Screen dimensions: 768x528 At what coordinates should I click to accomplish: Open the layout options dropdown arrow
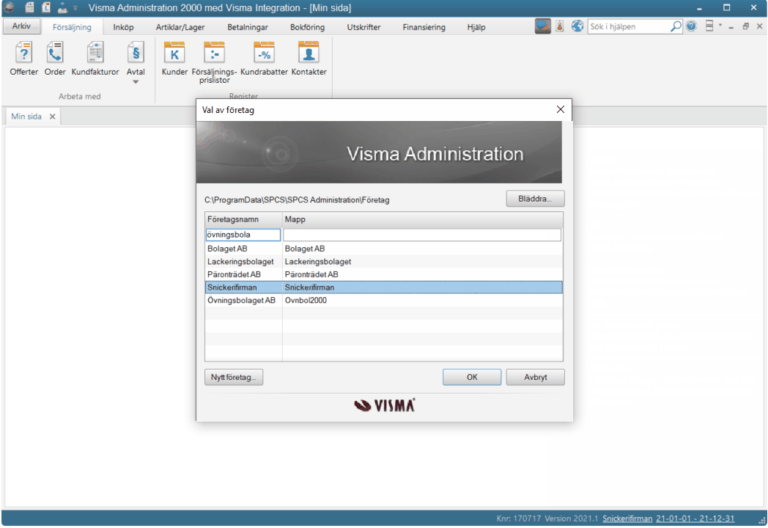720,24
